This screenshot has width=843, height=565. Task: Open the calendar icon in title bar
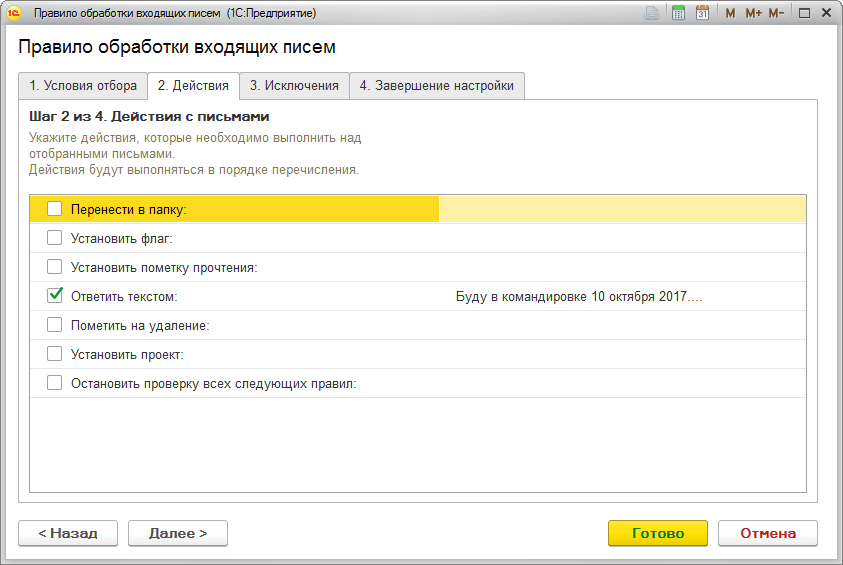[x=702, y=13]
